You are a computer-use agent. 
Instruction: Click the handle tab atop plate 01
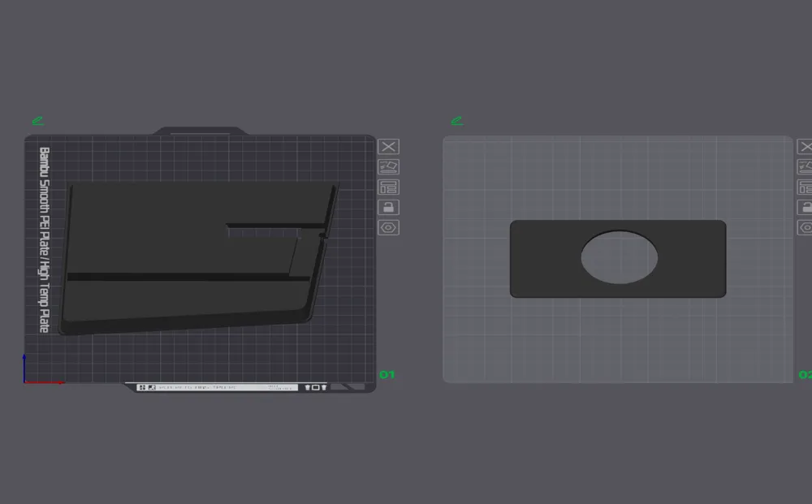pyautogui.click(x=201, y=131)
